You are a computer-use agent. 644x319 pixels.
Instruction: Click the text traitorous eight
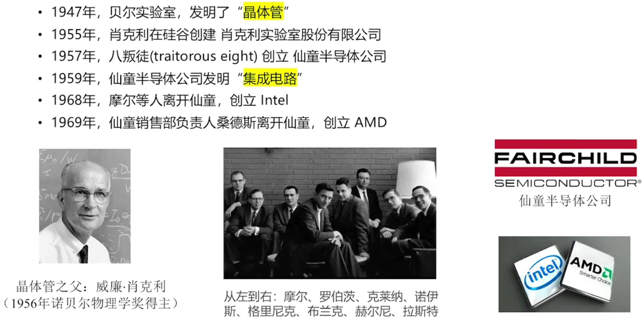(205, 56)
